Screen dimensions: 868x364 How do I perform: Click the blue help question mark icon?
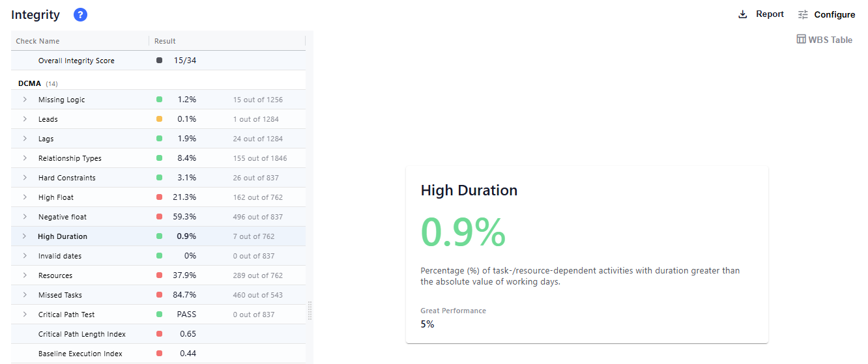pos(80,15)
